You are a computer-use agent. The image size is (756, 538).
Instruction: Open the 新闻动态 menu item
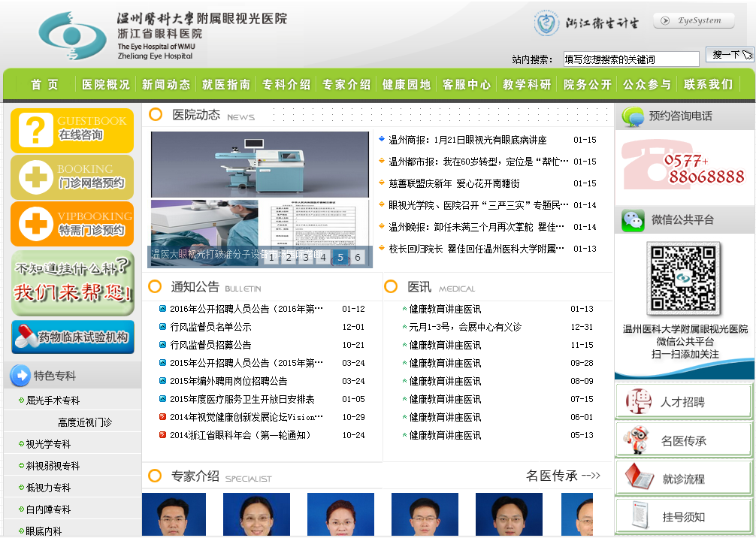166,85
